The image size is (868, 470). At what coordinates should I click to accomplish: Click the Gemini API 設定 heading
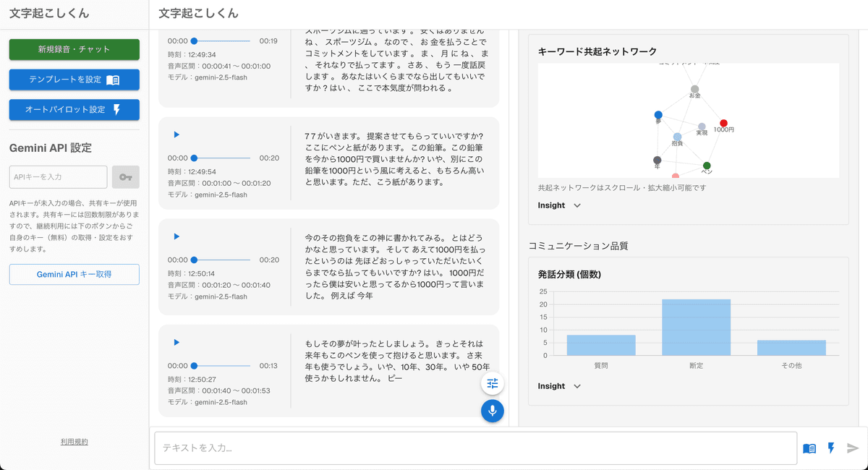pyautogui.click(x=51, y=148)
